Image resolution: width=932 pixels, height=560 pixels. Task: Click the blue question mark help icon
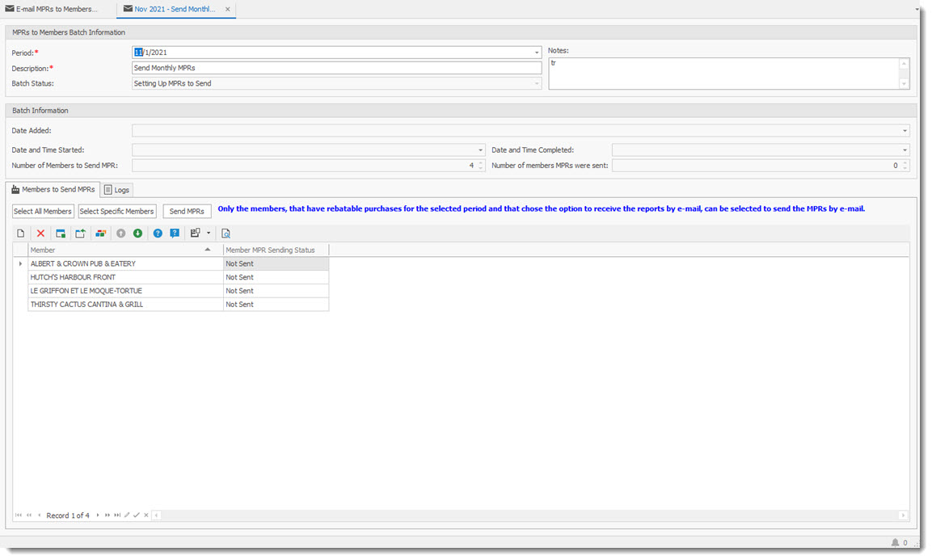[x=158, y=234]
